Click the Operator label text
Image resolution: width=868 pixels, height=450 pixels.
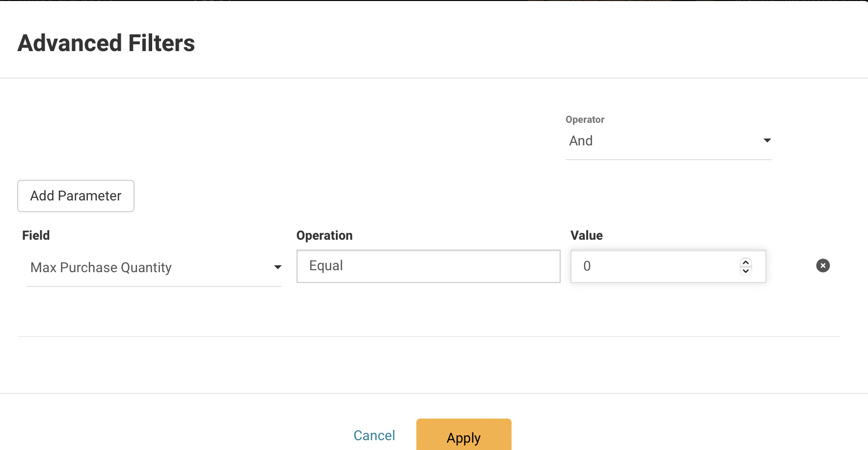pyautogui.click(x=585, y=119)
